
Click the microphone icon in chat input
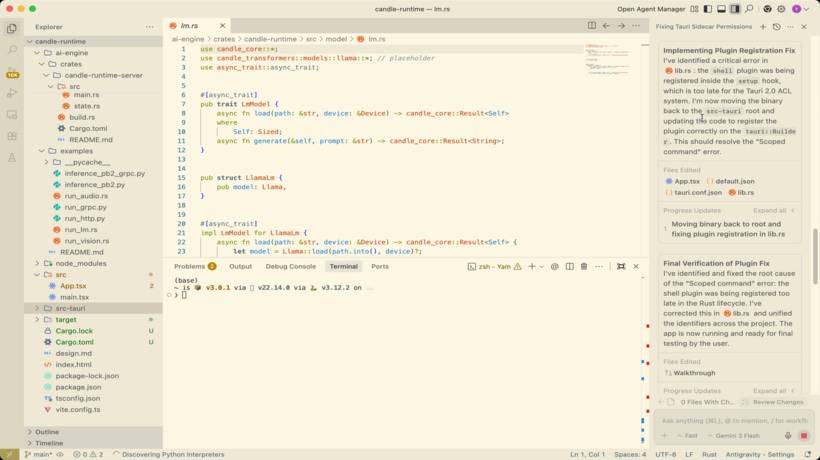click(x=789, y=436)
